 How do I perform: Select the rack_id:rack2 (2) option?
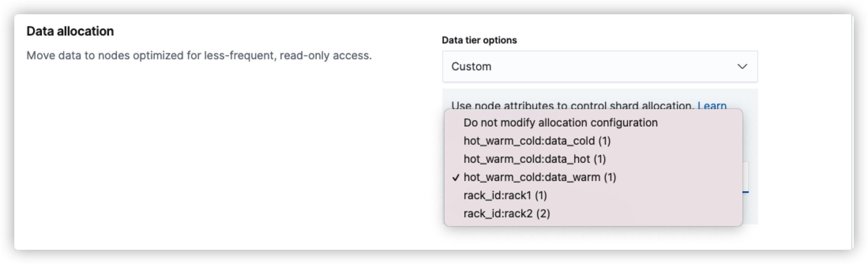click(x=507, y=214)
